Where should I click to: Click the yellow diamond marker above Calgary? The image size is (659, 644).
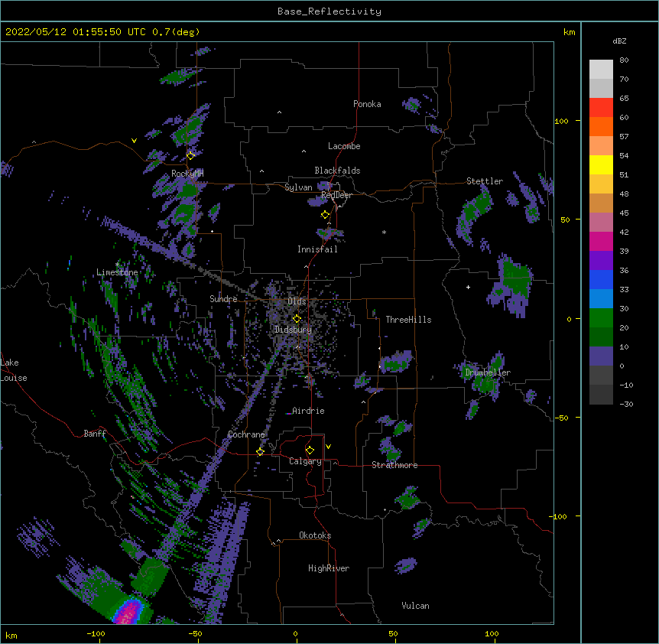pyautogui.click(x=310, y=450)
